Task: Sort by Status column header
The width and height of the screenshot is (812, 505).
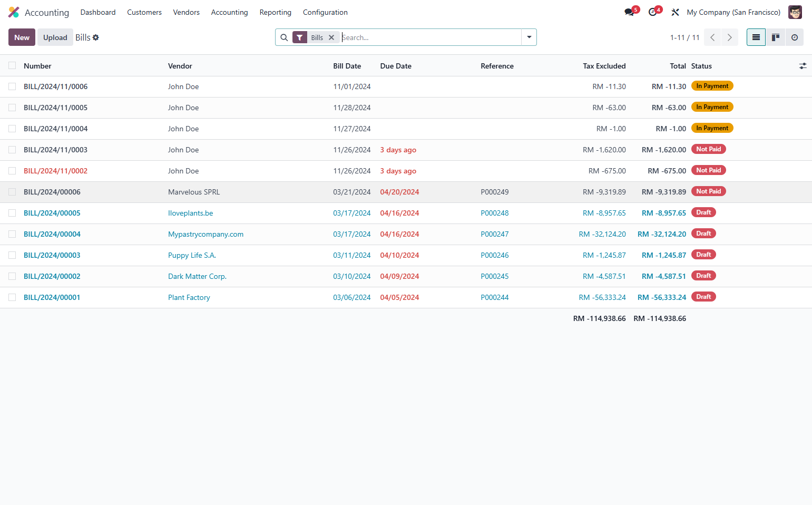Action: point(701,66)
